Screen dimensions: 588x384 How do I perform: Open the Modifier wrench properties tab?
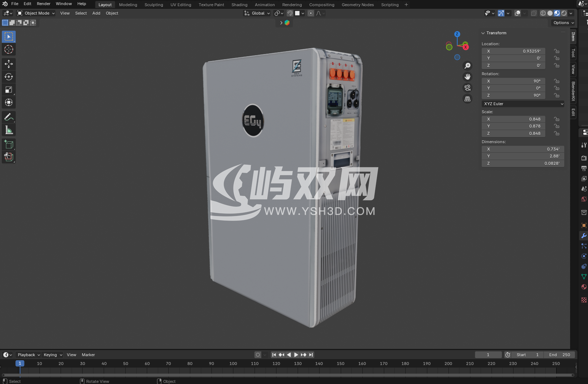tap(584, 236)
